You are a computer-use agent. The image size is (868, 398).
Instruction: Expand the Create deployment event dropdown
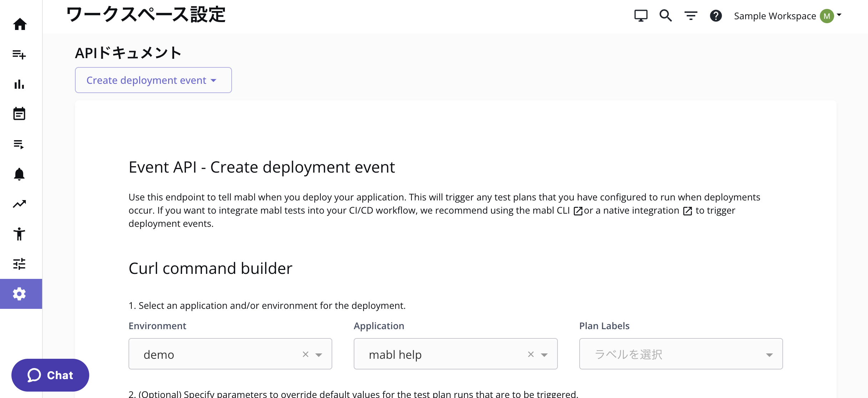click(x=153, y=80)
